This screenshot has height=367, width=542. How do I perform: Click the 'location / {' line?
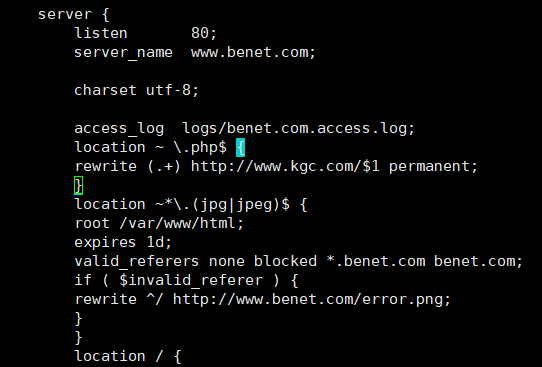(x=128, y=357)
